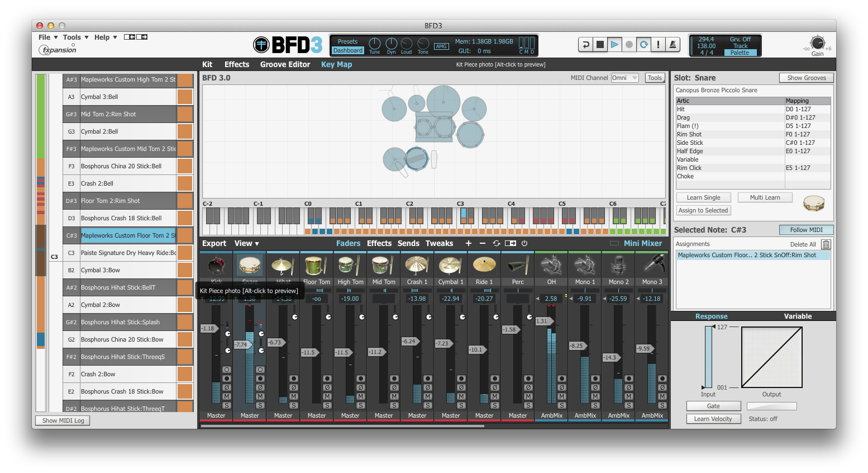Viewport: 868px width, 473px height.
Task: Select the Key Map tab
Action: point(336,64)
